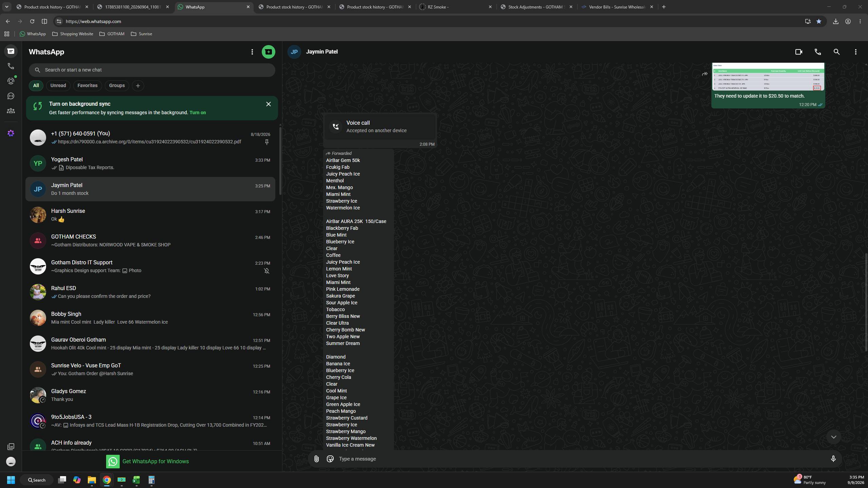Open the Status updates icon in sidebar
The width and height of the screenshot is (868, 488).
11,81
